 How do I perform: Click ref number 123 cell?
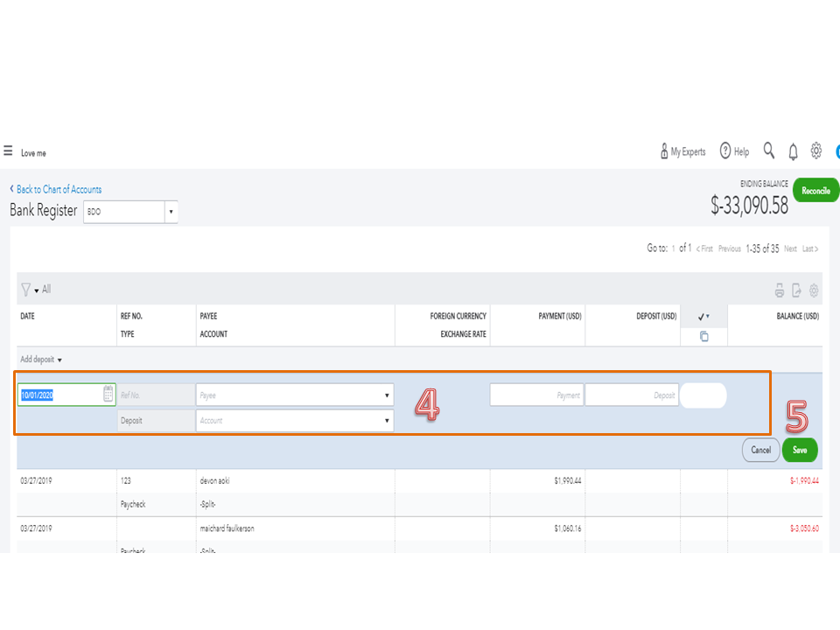[x=125, y=480]
